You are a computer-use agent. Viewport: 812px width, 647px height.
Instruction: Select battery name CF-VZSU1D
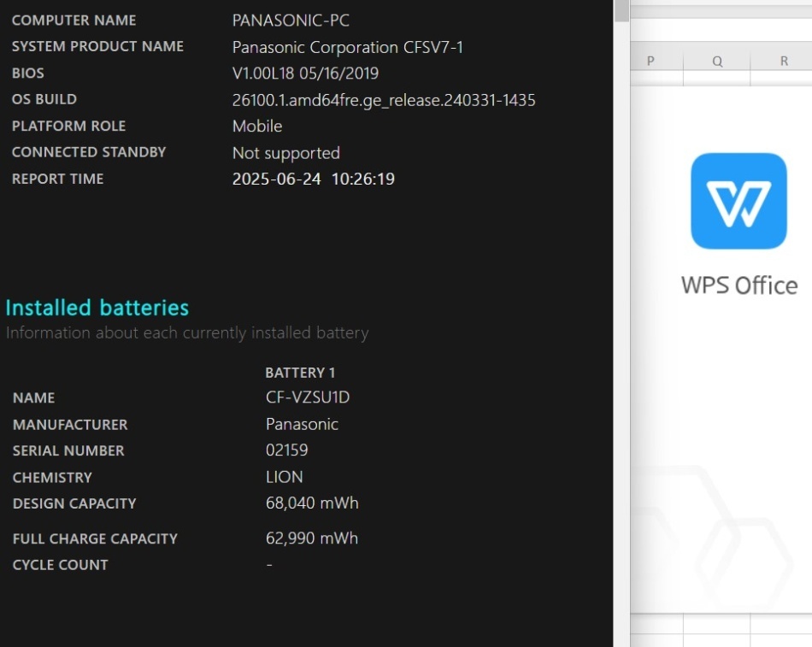tap(308, 397)
